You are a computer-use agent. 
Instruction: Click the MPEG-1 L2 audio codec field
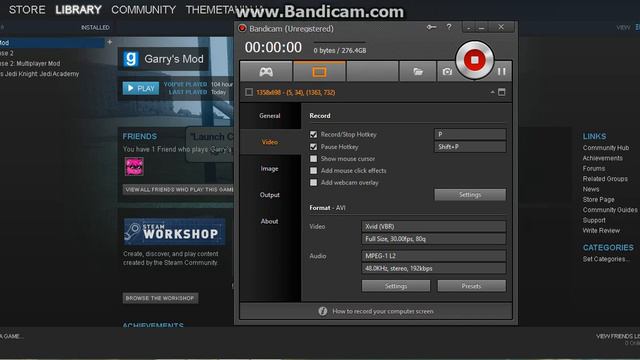(433, 256)
